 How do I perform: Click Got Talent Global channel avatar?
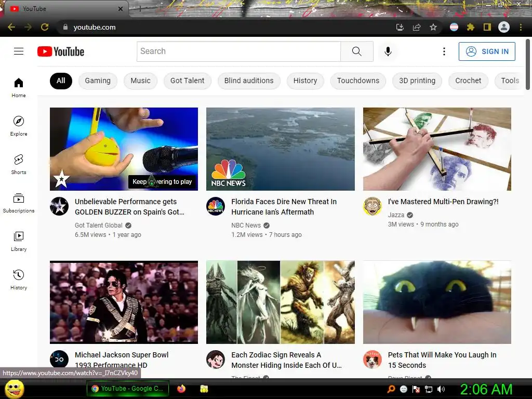[x=59, y=206]
